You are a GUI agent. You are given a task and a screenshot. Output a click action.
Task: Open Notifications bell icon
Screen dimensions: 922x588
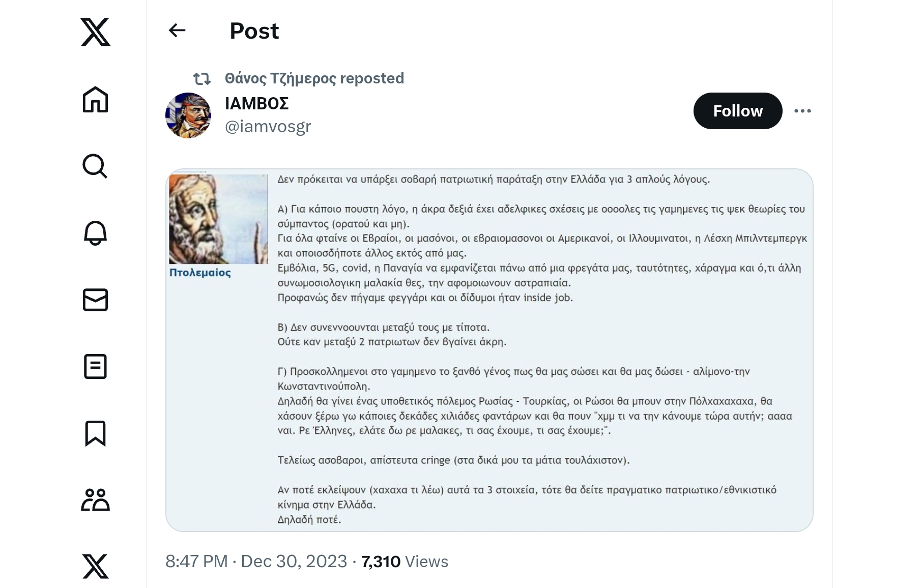tap(96, 233)
